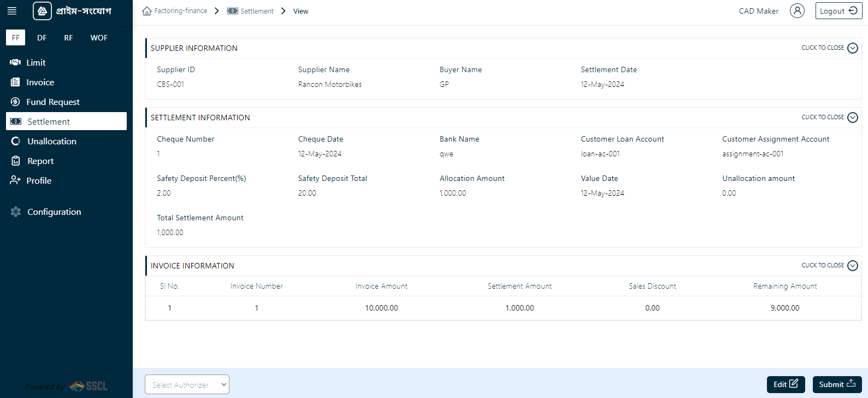This screenshot has width=868, height=398.
Task: Open the Invoice menu item
Action: (66, 82)
